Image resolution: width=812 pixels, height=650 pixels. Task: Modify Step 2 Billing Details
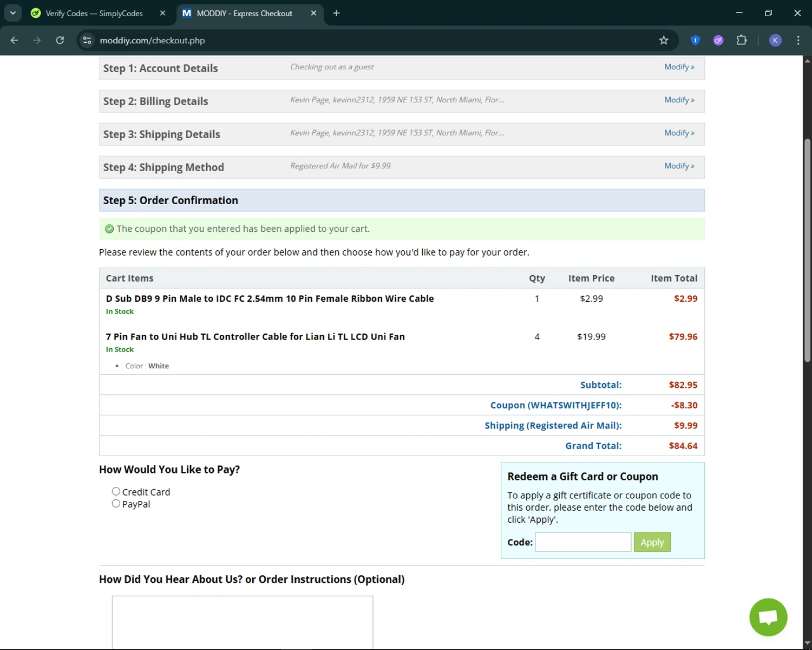click(679, 100)
